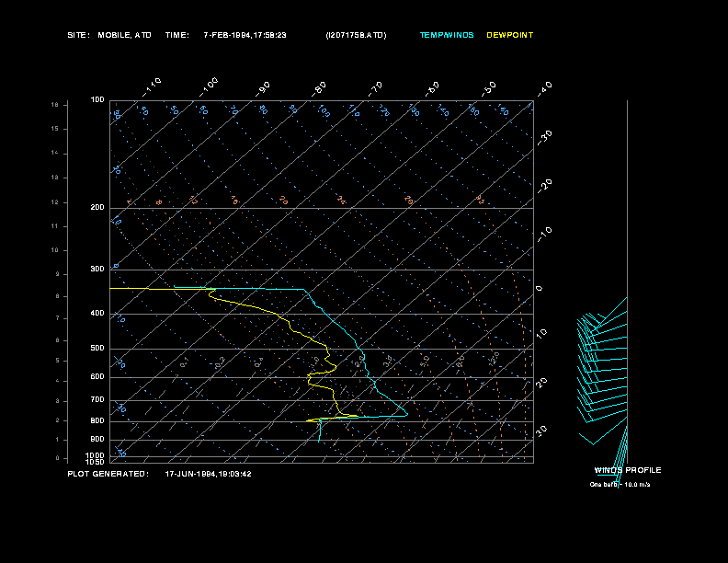Viewport: 728px width, 563px height.
Task: Select the timestamp "7-FEB-1994,17:58:23"
Action: point(245,35)
